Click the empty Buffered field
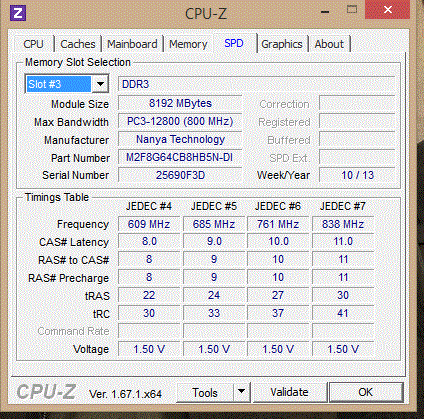 (357, 139)
